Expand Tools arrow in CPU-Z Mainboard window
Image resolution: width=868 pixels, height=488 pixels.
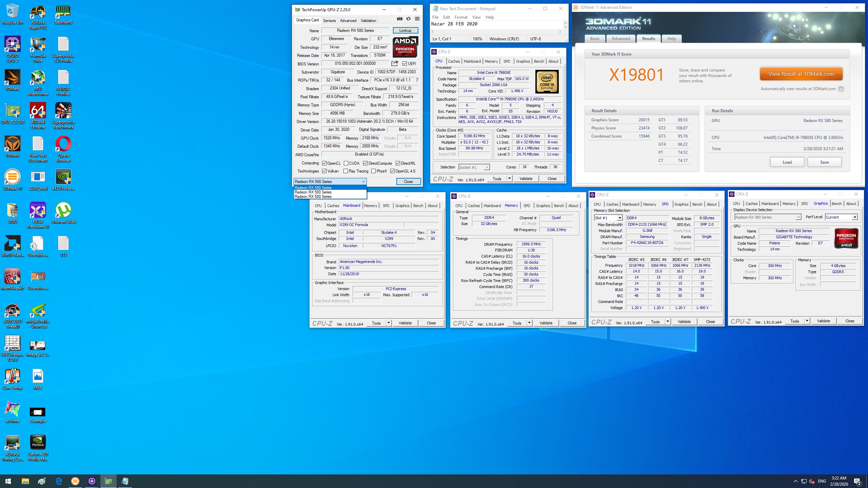pos(389,323)
